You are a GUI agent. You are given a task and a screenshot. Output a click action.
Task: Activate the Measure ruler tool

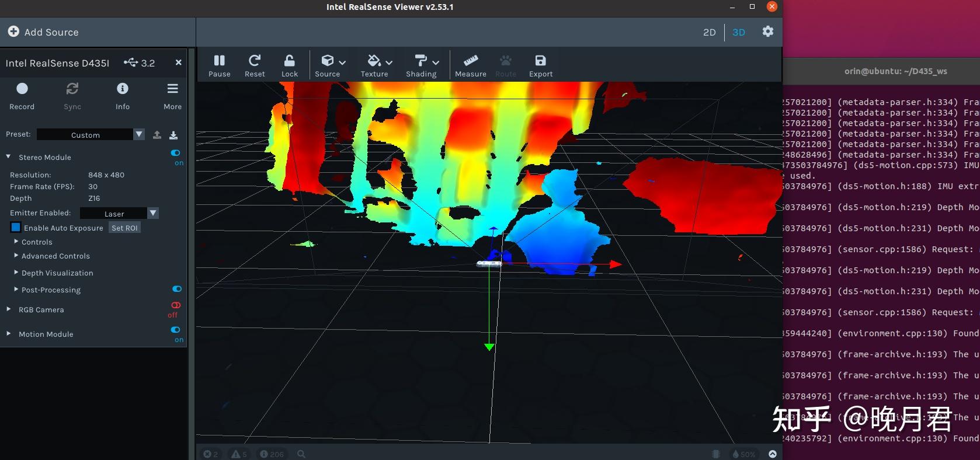471,65
